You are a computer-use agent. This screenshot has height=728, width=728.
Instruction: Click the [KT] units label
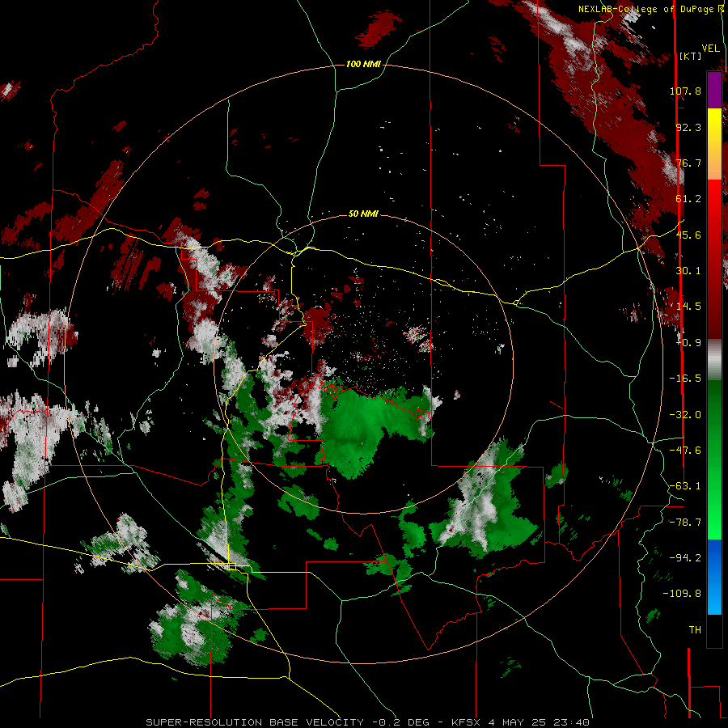click(x=690, y=56)
